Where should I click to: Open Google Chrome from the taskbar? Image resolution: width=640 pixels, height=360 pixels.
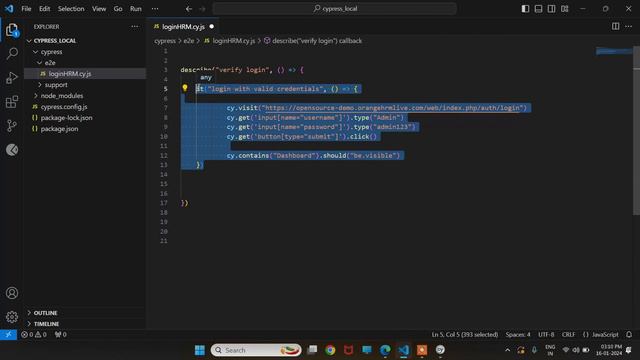(330, 350)
